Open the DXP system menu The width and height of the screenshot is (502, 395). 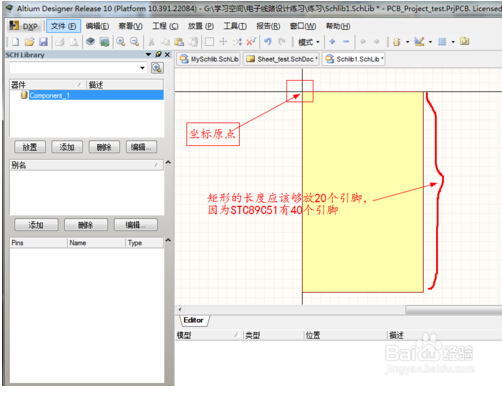click(24, 26)
